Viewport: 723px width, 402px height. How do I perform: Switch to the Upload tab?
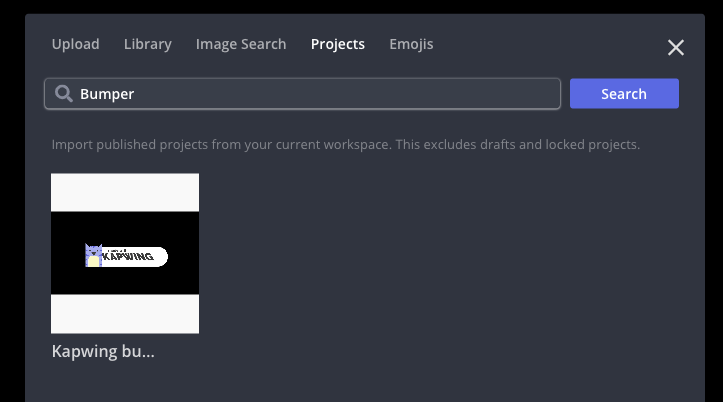pos(75,44)
